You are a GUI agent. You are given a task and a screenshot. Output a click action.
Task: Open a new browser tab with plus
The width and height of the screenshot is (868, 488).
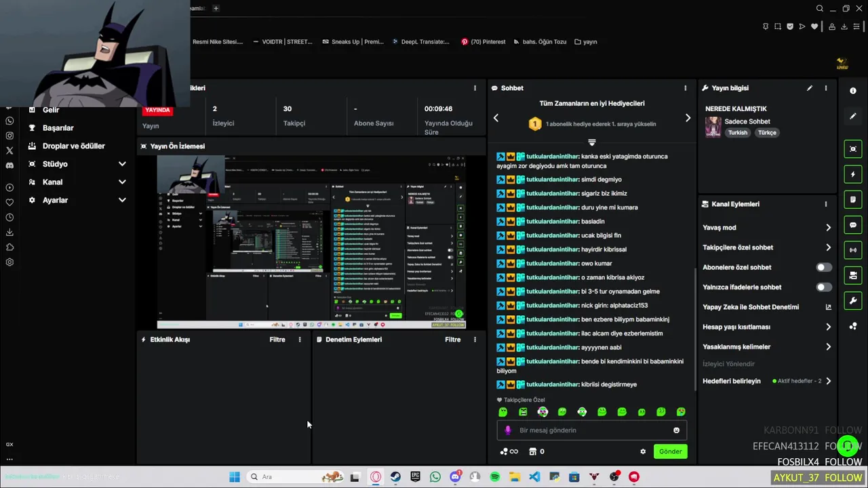pos(216,8)
